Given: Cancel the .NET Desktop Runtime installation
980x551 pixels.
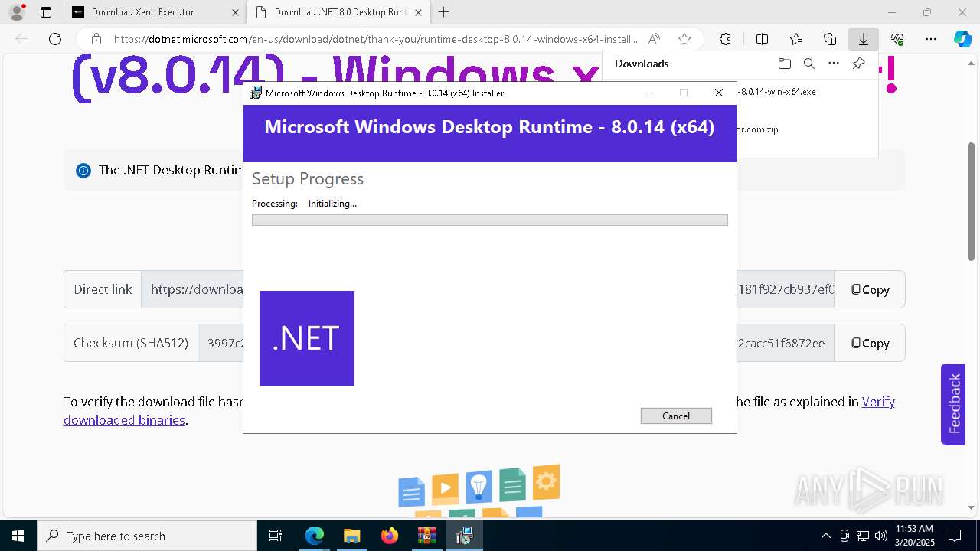Looking at the screenshot, I should pyautogui.click(x=676, y=416).
